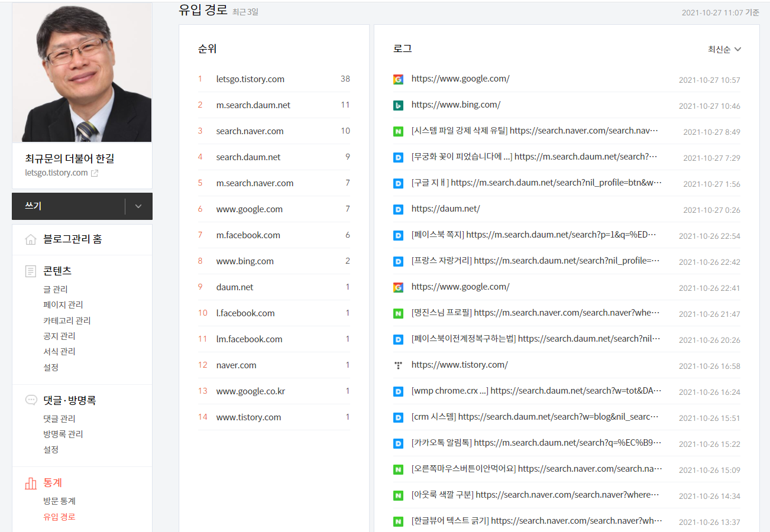770x532 pixels.
Task: Select rank 6 www.google.com row
Action: pyautogui.click(x=274, y=209)
